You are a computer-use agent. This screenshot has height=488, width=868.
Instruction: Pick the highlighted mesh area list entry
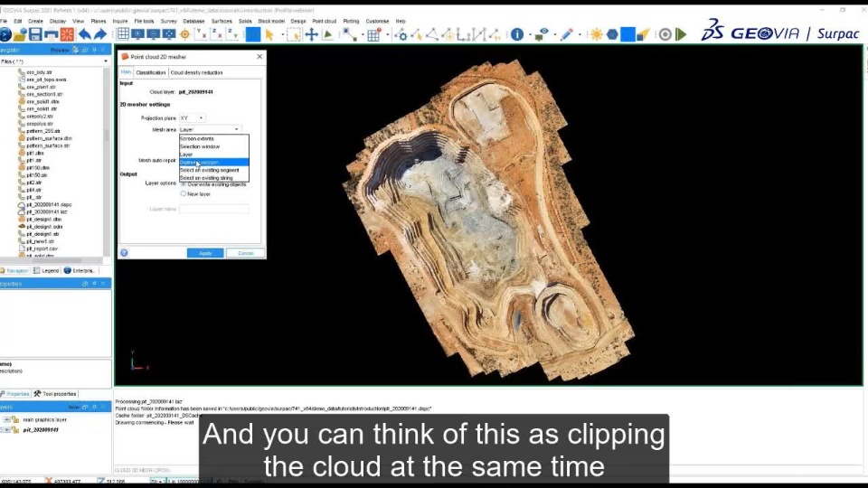click(213, 162)
